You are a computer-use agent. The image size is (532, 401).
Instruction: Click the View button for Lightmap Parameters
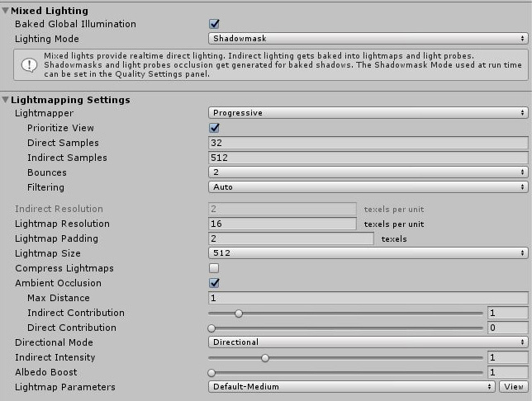coord(513,387)
